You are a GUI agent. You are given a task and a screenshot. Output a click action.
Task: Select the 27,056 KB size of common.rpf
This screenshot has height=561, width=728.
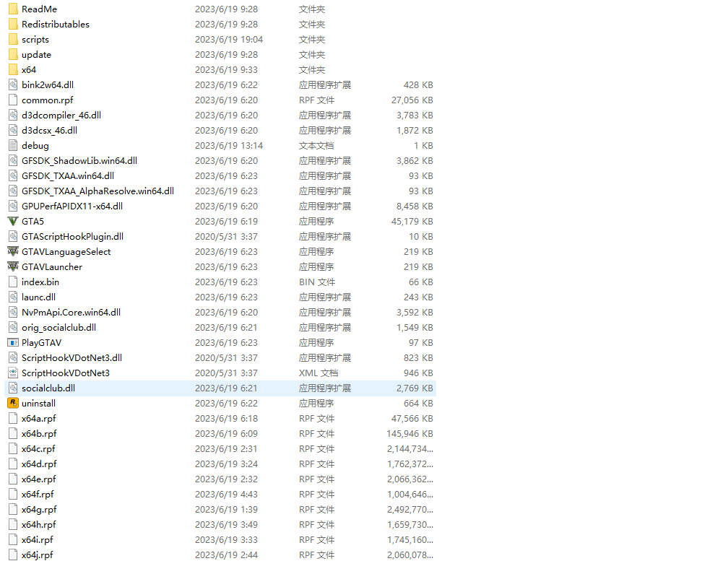(x=412, y=100)
